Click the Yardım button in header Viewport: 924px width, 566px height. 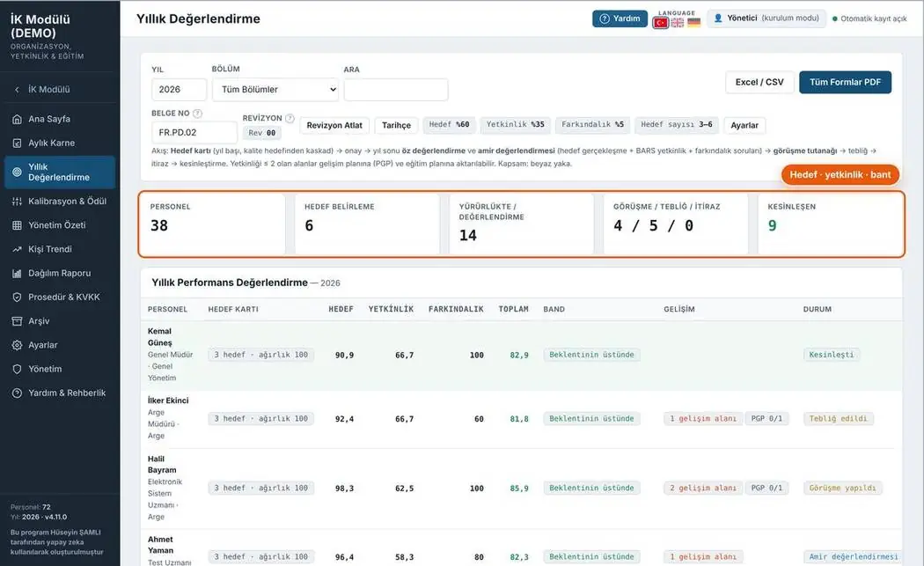pos(620,18)
